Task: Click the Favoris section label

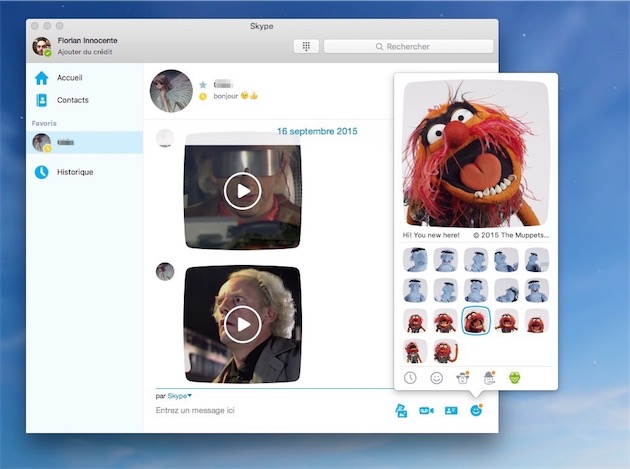Action: (x=44, y=123)
